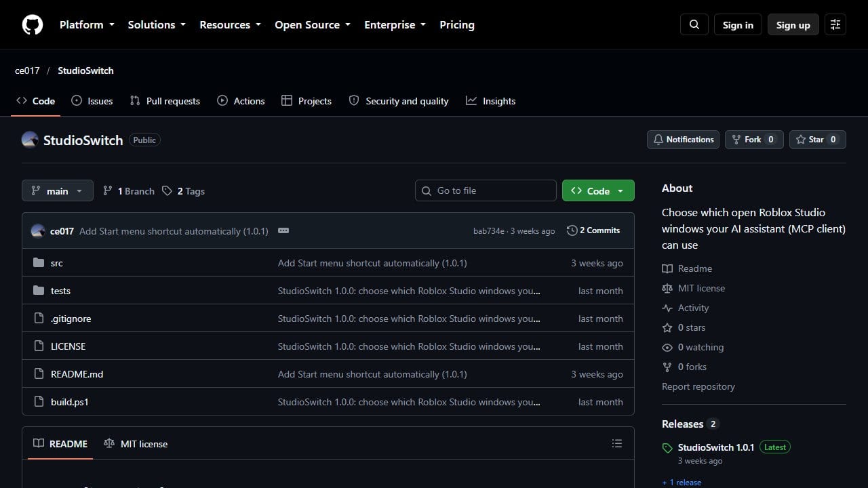Image resolution: width=868 pixels, height=488 pixels.
Task: Open the Actions tab
Action: coord(241,101)
